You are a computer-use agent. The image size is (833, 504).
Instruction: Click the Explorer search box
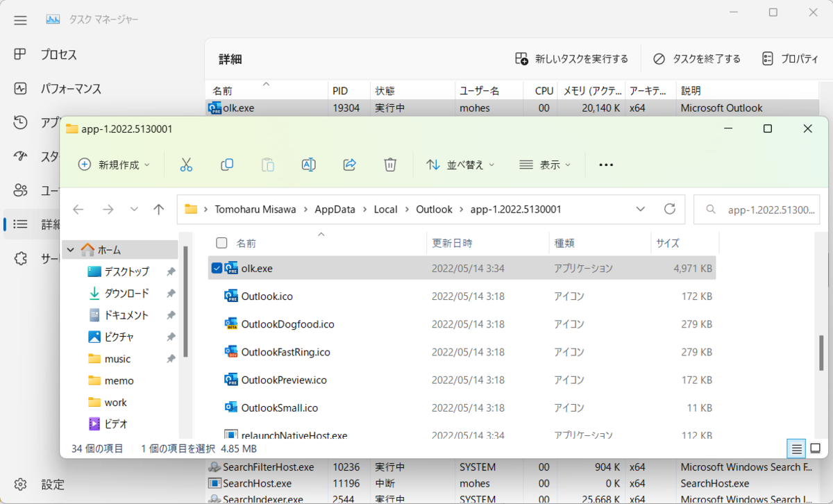click(757, 210)
